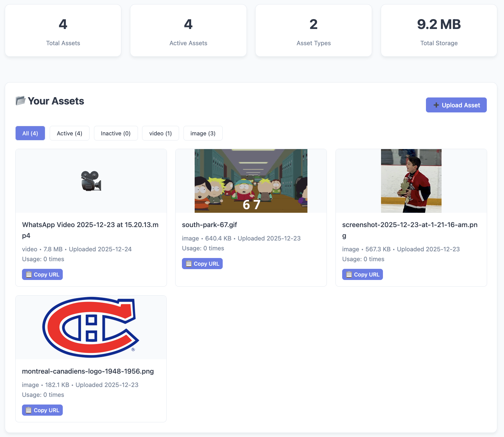Click clipboard icon on the screenshot asset's Copy URL

click(x=349, y=275)
